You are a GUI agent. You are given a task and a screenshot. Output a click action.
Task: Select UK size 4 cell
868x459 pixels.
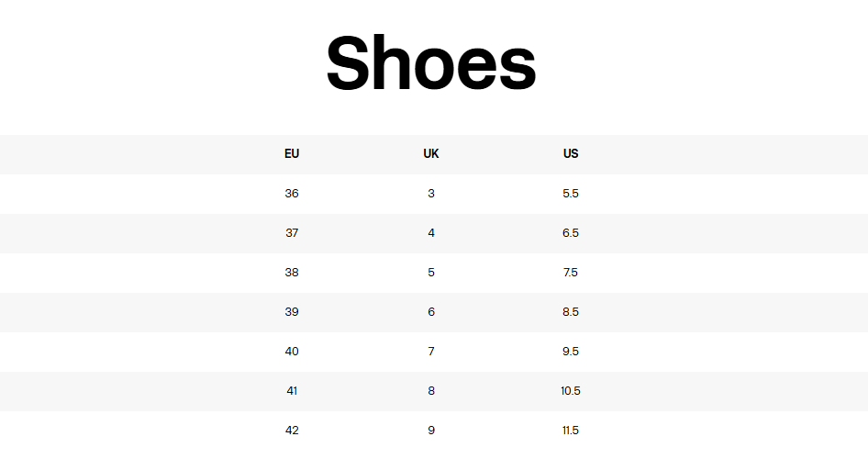431,233
